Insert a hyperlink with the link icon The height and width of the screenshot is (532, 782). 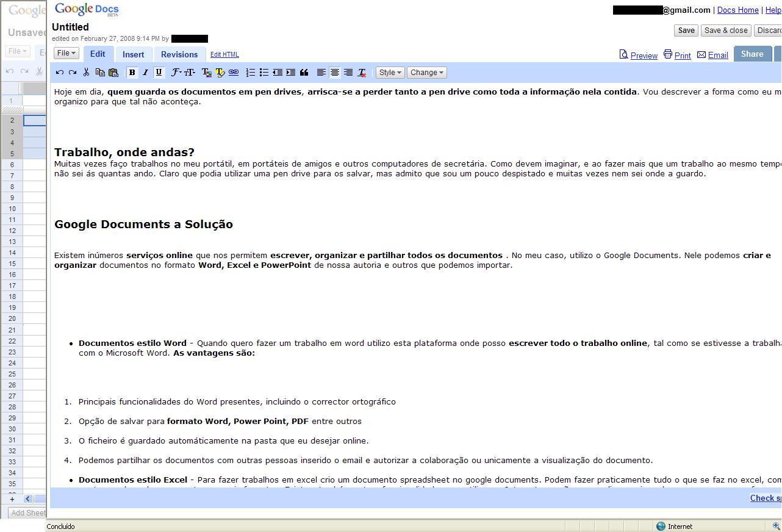coord(234,73)
